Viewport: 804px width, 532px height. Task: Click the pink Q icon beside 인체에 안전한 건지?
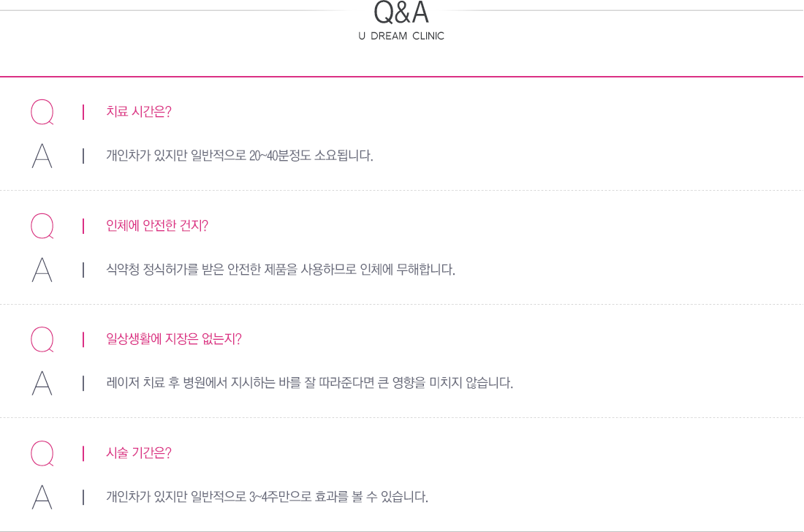42,226
